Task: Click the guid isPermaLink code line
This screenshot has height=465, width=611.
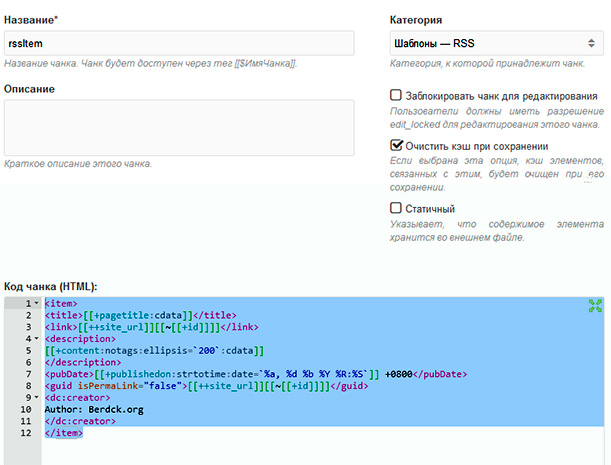Action: tap(207, 386)
